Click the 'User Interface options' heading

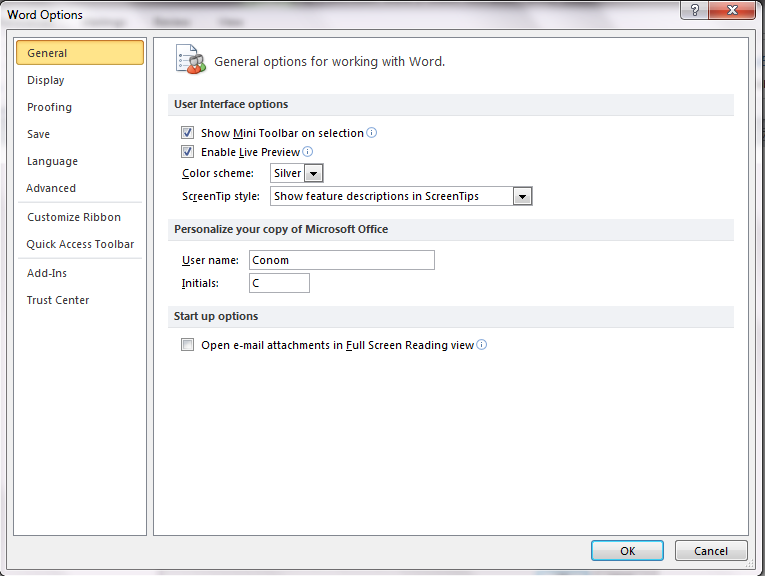231,104
